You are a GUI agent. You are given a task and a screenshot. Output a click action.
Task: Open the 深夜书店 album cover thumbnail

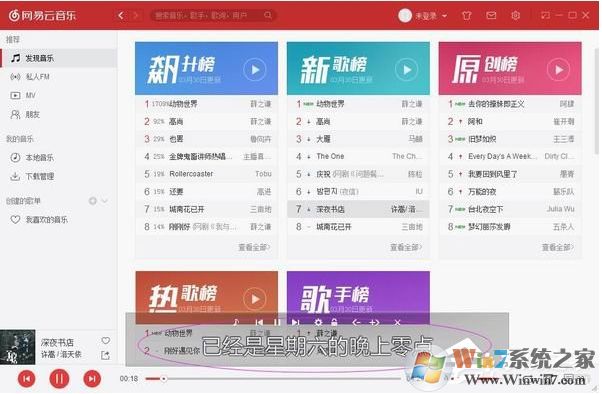[18, 347]
